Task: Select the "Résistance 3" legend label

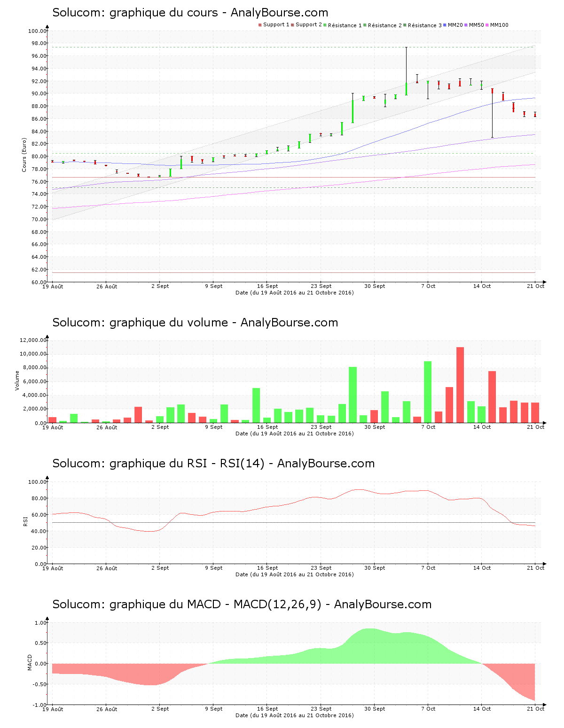Action: (x=425, y=25)
